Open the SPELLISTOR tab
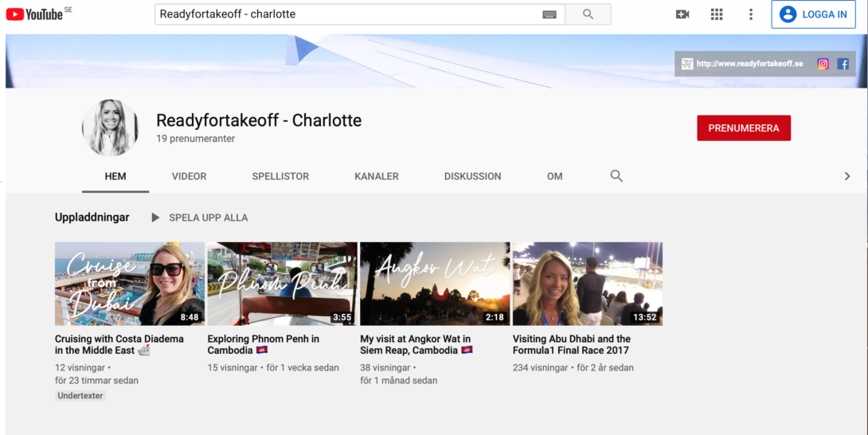Image resolution: width=868 pixels, height=435 pixels. click(x=280, y=176)
